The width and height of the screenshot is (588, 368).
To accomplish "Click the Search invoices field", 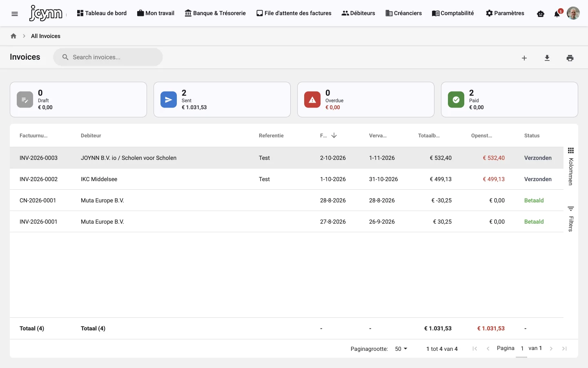I will 108,57.
